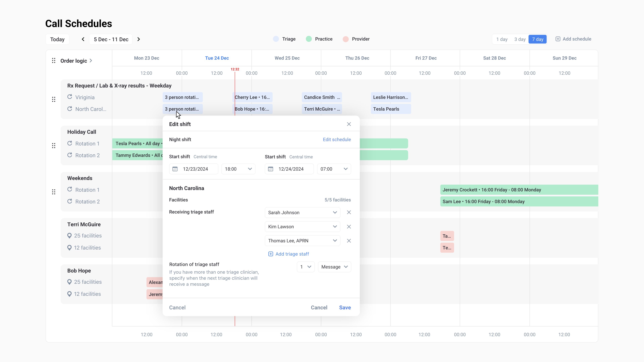Viewport: 644px width, 362px height.
Task: Open the Terri McGuire triage shift block
Action: tap(322, 109)
